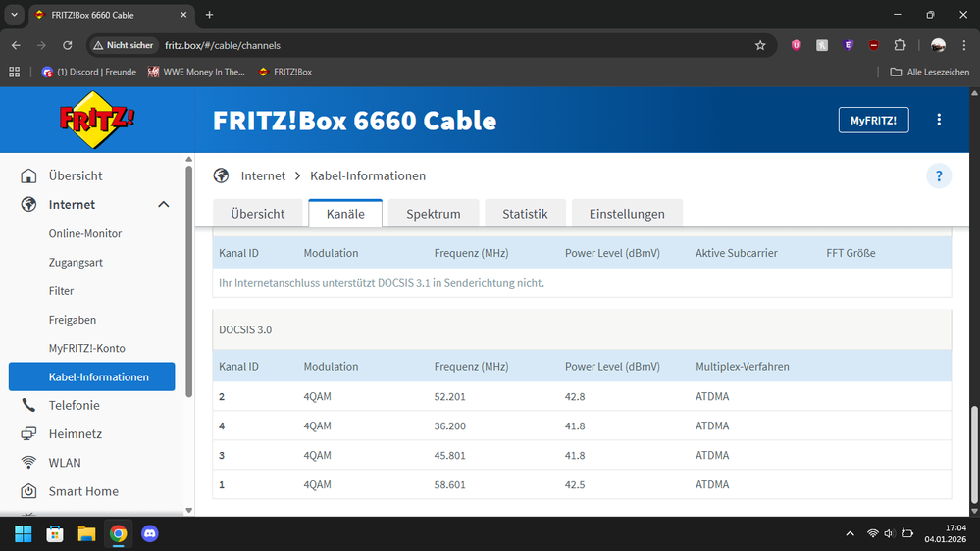Click the address bar URL

[x=223, y=45]
